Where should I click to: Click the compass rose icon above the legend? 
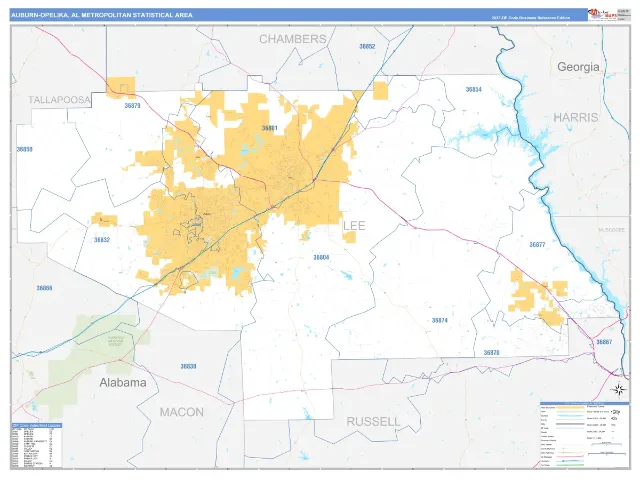point(619,389)
